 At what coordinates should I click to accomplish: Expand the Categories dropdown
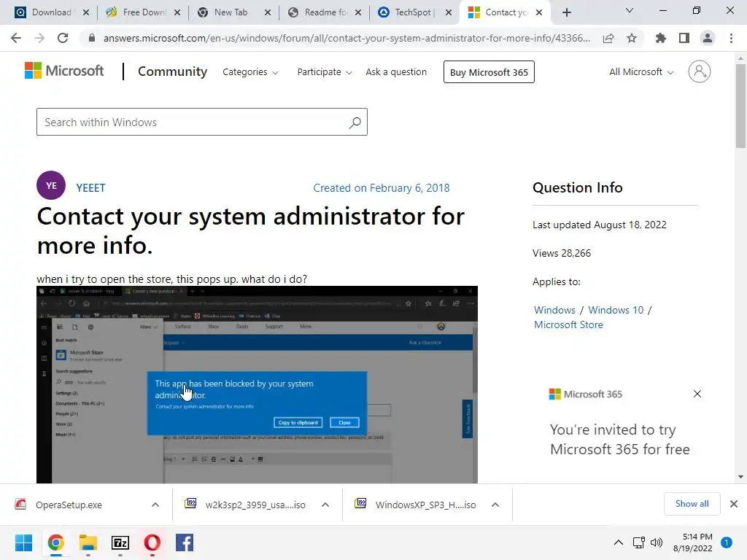[250, 72]
